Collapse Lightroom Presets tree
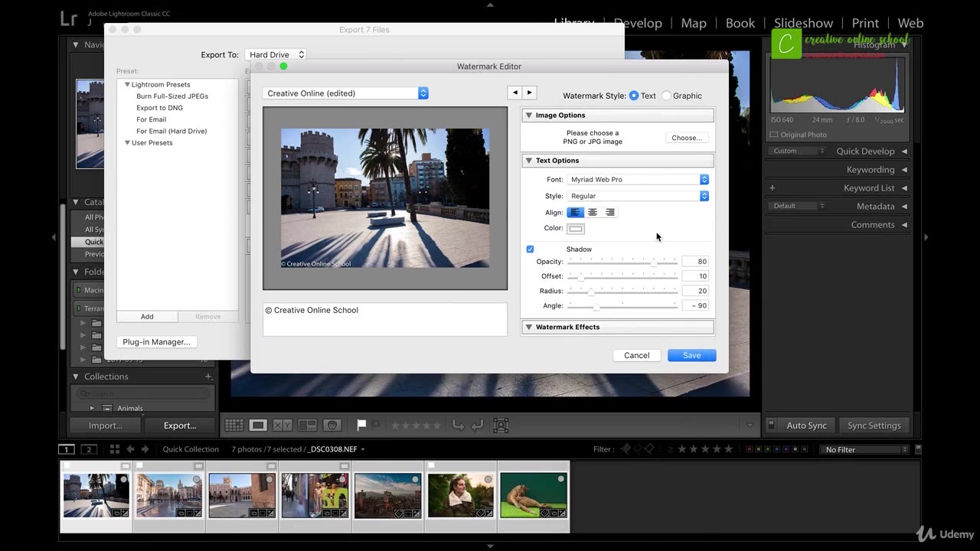The width and height of the screenshot is (980, 551). click(127, 85)
